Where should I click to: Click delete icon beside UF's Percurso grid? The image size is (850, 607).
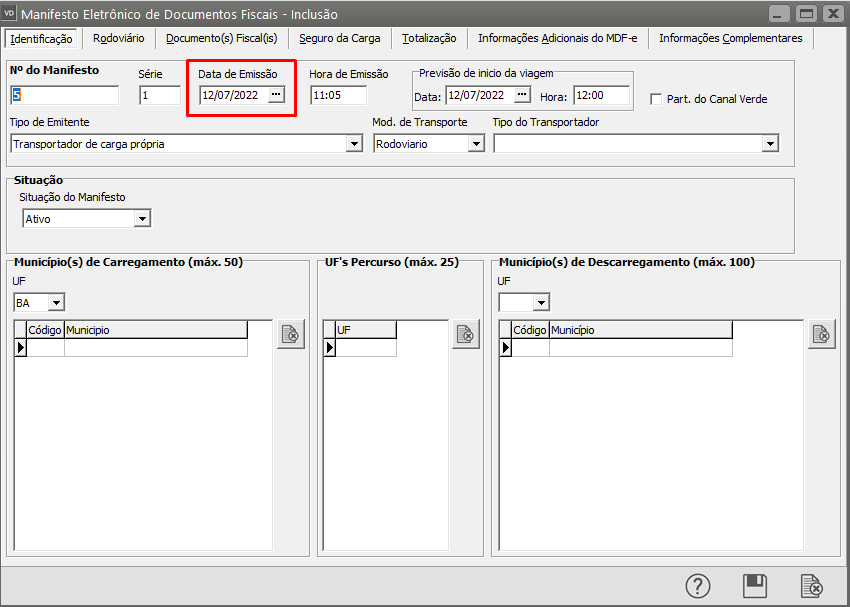(465, 335)
